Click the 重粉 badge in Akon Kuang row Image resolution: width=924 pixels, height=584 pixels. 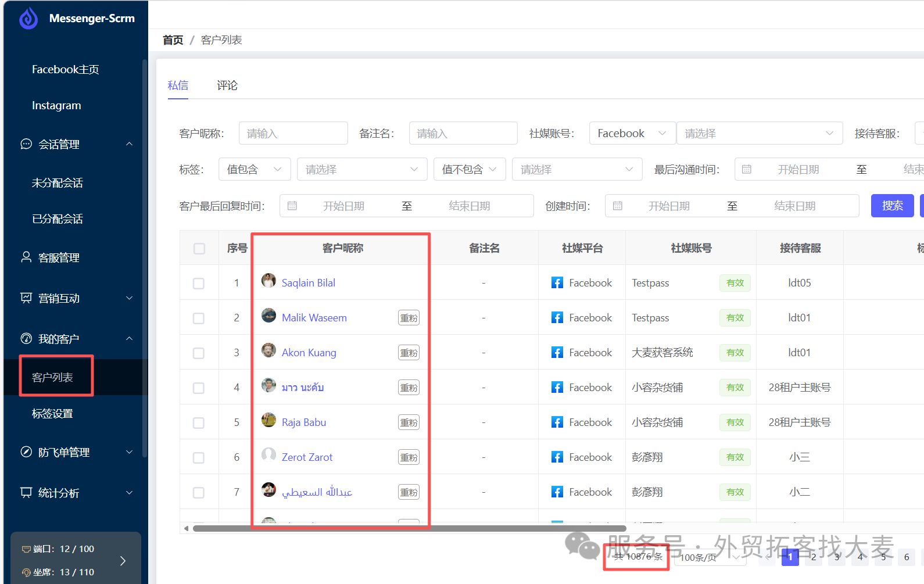409,353
